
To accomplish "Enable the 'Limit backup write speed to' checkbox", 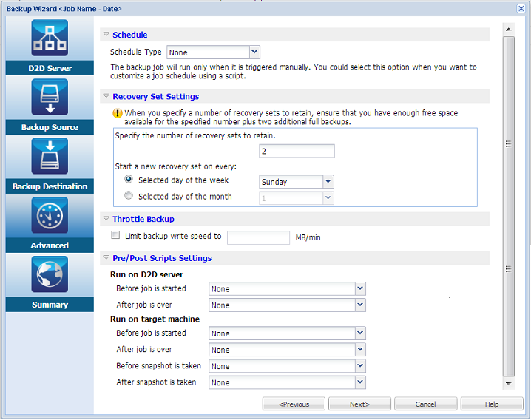I will [x=115, y=235].
